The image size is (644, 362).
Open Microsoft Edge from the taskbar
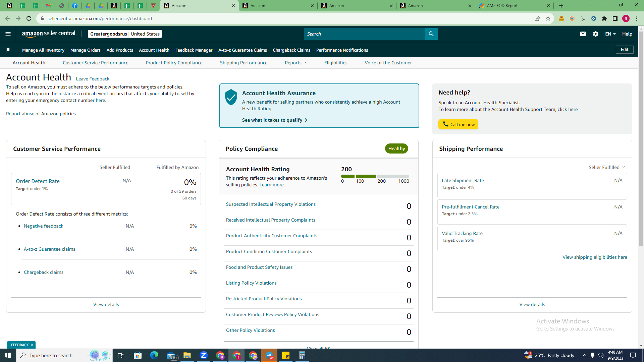coord(154,355)
